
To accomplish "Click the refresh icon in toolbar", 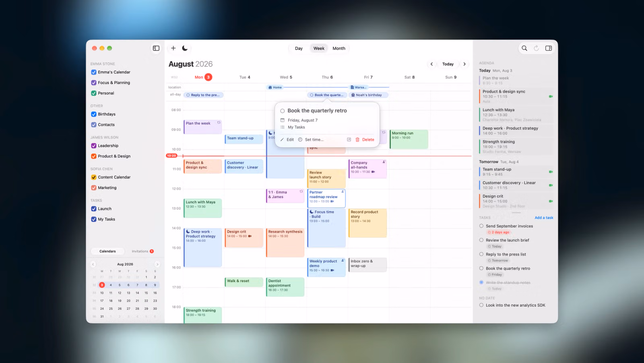I will pyautogui.click(x=536, y=48).
